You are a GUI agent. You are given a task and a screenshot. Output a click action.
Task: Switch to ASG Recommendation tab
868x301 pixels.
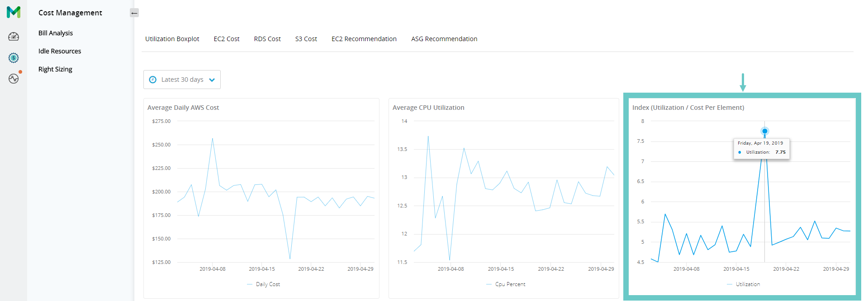[444, 39]
